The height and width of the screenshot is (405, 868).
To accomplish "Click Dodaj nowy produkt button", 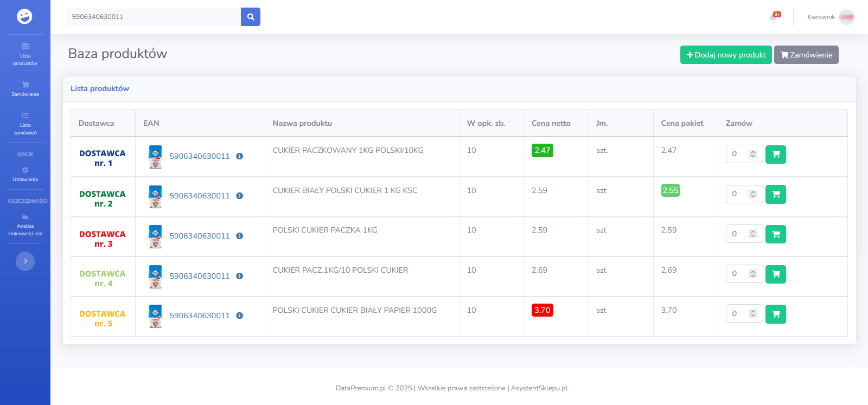I will (x=725, y=55).
